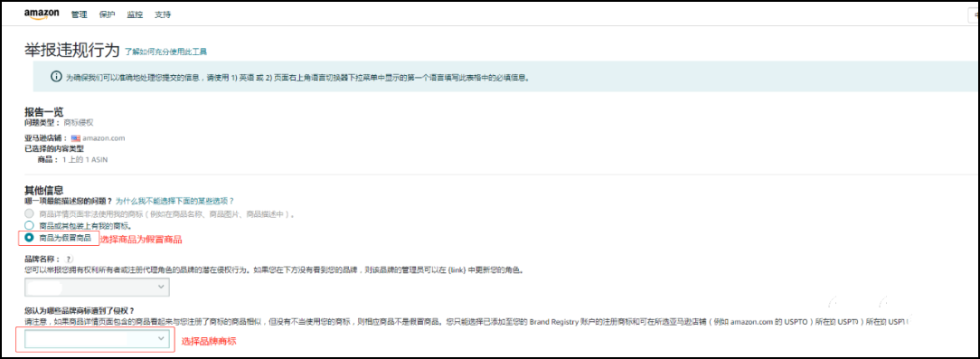The image size is (980, 359).
Task: Open the 保护 menu
Action: [108, 14]
